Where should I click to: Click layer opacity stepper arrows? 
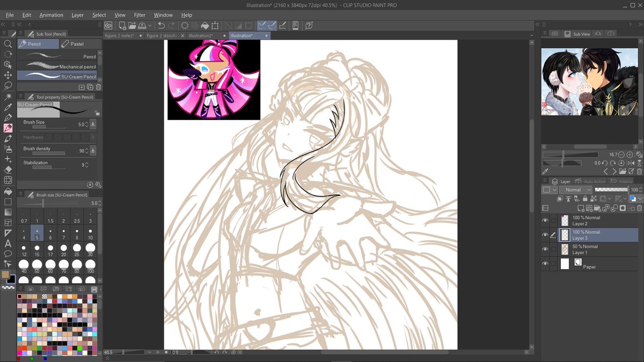pyautogui.click(x=641, y=190)
